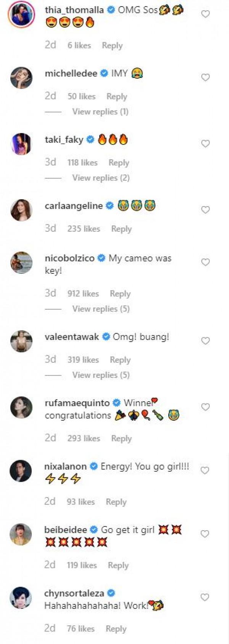Like rufamaequinto's congratulations comment
Viewport: 229px width, 644px height.
pyautogui.click(x=205, y=407)
